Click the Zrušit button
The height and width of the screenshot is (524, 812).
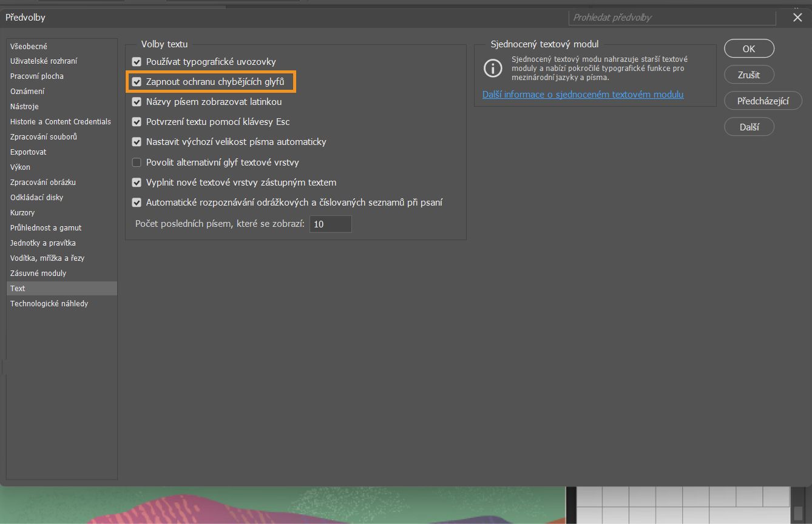click(x=749, y=75)
